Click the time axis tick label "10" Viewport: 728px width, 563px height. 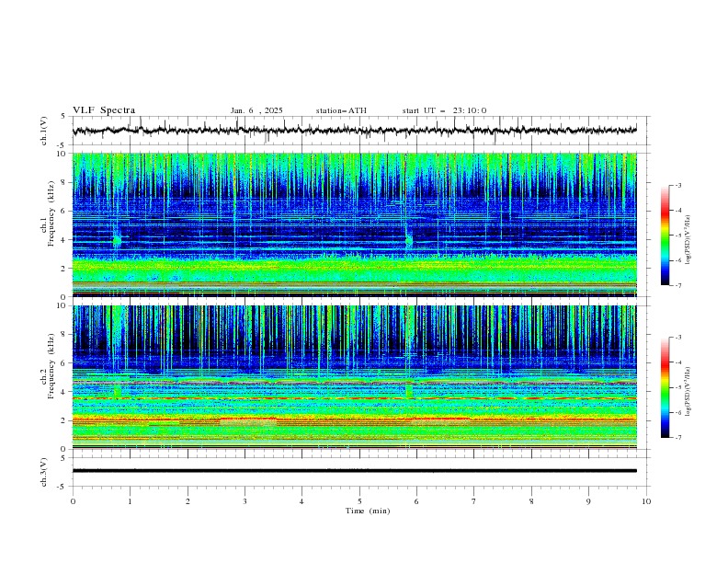point(646,501)
